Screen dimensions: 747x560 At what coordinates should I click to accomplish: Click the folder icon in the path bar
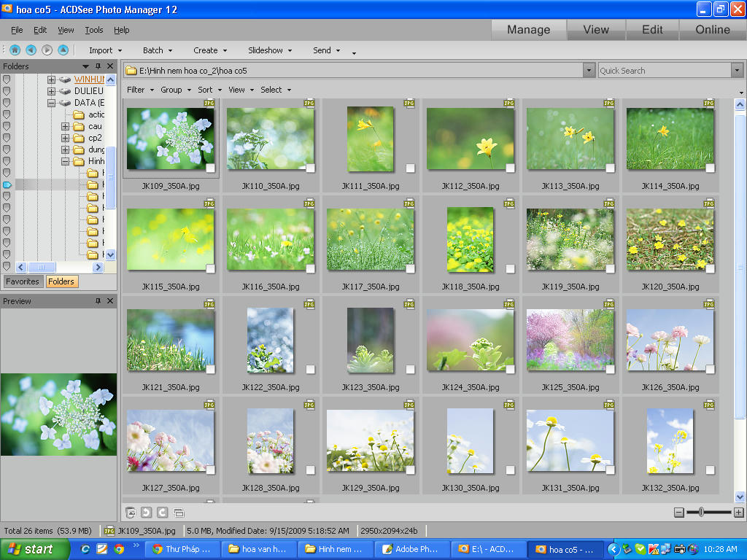131,71
